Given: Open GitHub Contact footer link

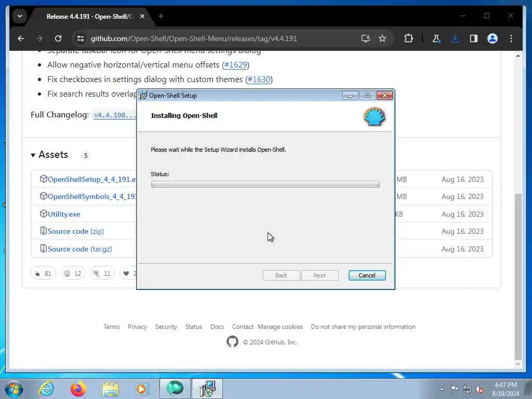Looking at the screenshot, I should pos(243,327).
